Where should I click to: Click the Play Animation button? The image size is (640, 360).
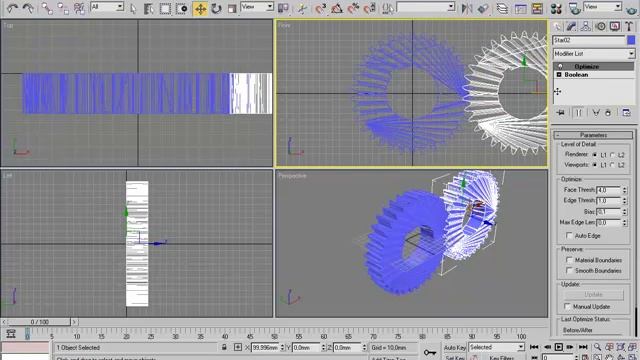pos(558,347)
